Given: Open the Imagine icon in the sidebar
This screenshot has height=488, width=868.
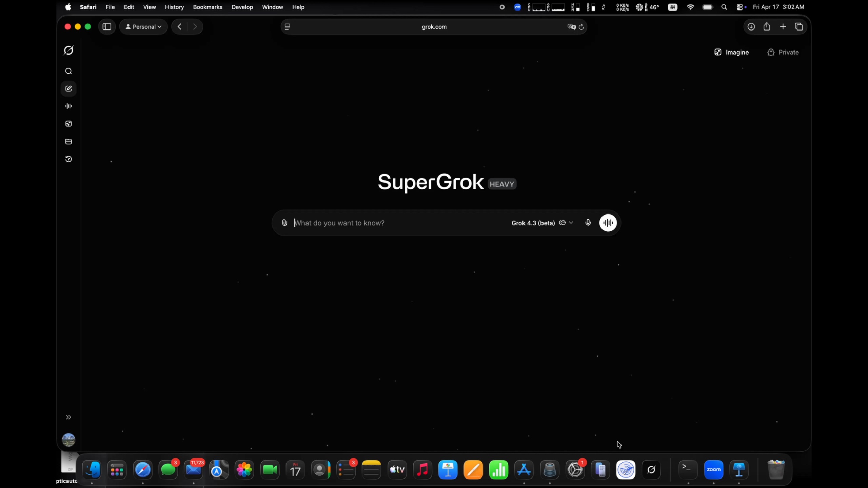Looking at the screenshot, I should [x=68, y=124].
